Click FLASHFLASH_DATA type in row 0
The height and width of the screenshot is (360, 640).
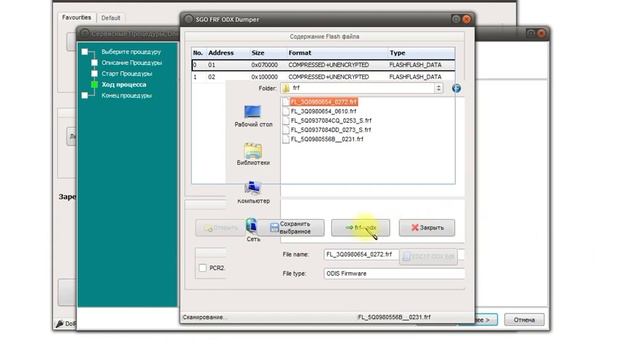[415, 65]
